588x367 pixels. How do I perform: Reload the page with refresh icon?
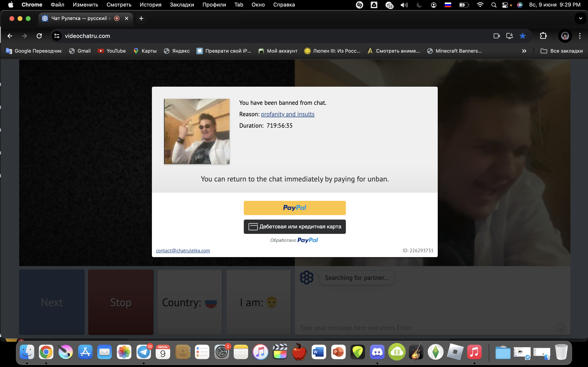click(39, 36)
